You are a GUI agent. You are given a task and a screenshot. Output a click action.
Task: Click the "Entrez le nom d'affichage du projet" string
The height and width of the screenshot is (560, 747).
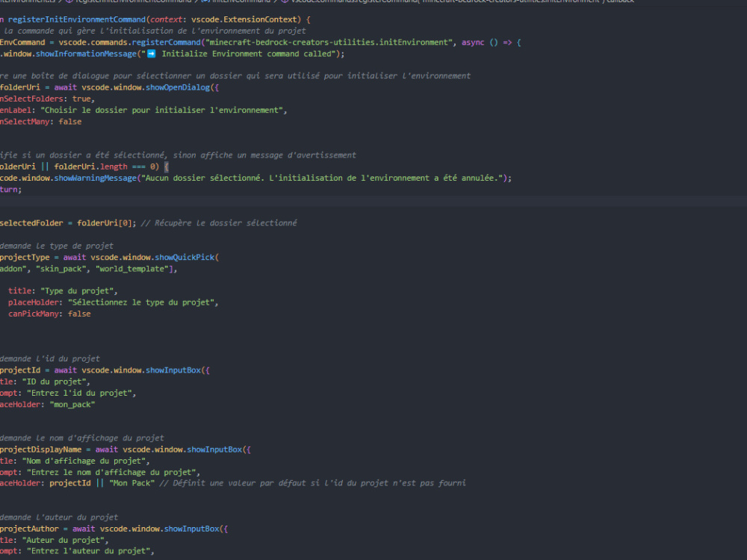click(111, 473)
